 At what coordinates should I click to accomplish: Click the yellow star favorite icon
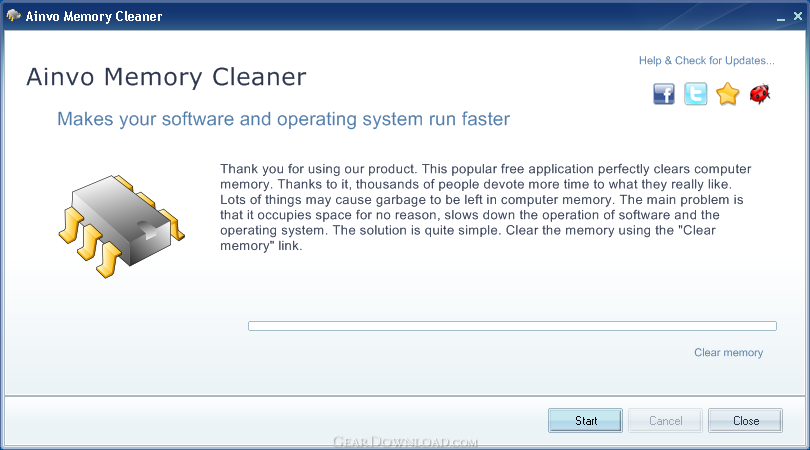[x=727, y=94]
